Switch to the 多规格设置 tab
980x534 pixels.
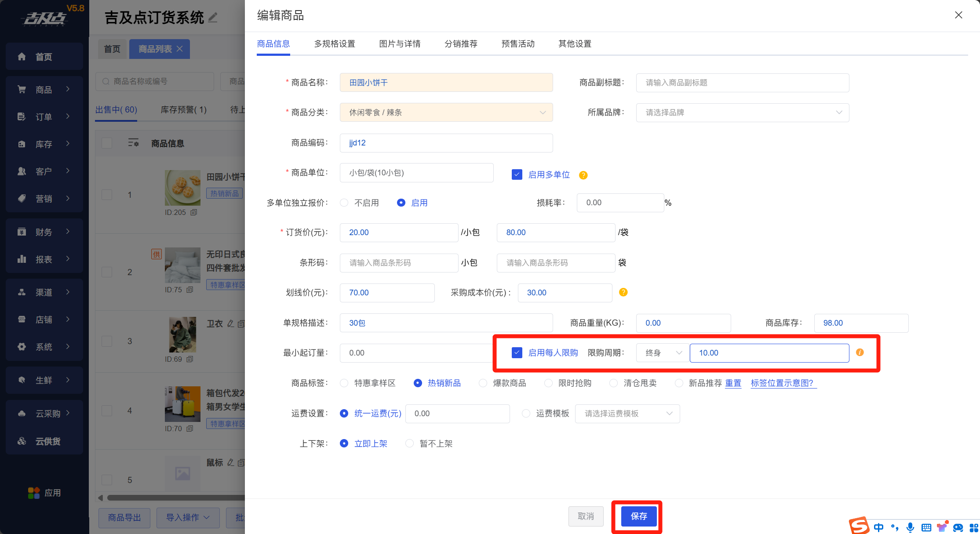pyautogui.click(x=334, y=44)
